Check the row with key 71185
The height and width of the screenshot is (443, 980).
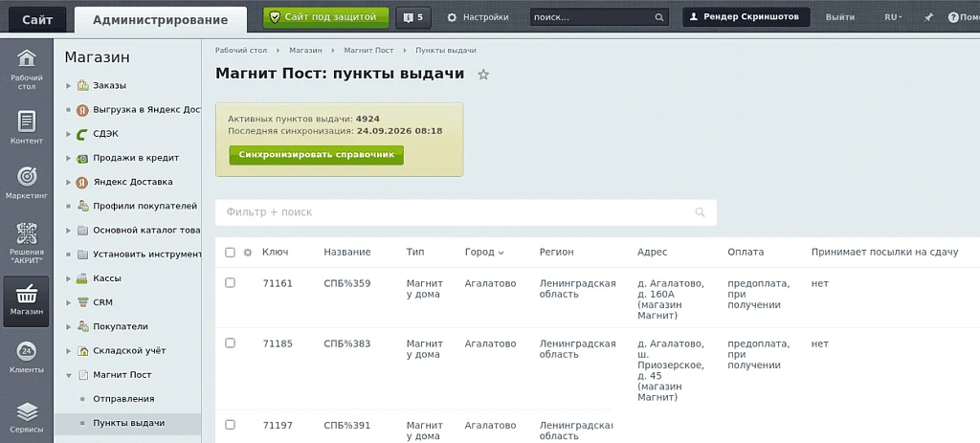coord(230,343)
